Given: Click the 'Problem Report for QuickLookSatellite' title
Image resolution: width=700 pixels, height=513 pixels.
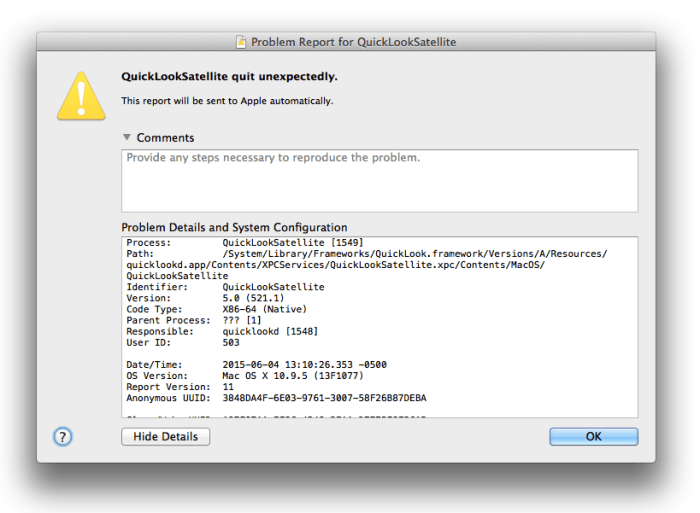Looking at the screenshot, I should coord(354,42).
